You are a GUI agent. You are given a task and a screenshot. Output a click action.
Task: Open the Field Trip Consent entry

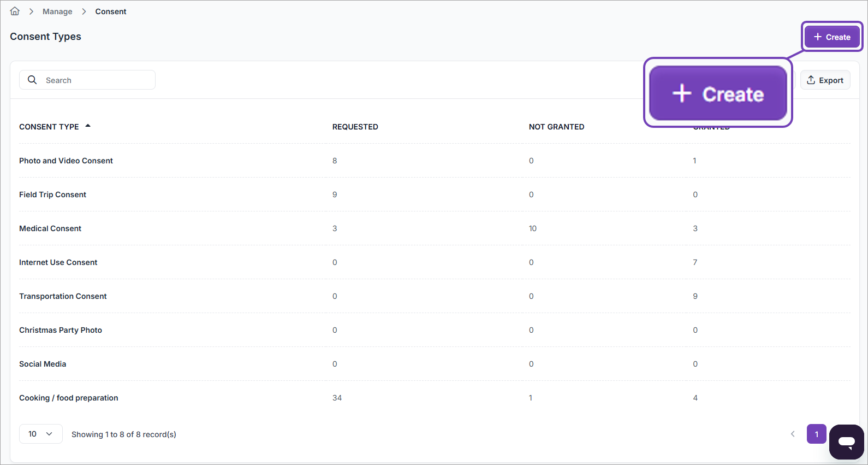click(52, 195)
